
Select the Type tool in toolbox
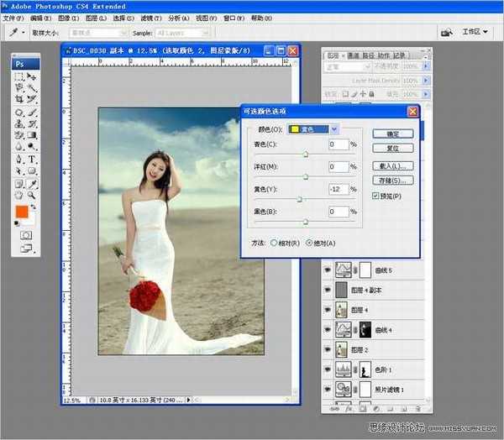(32, 159)
